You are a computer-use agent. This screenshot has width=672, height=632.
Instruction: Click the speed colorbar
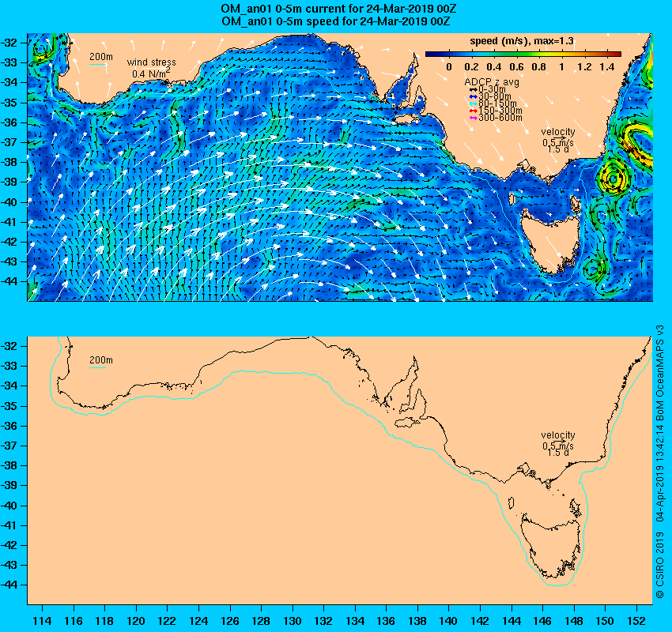[523, 54]
